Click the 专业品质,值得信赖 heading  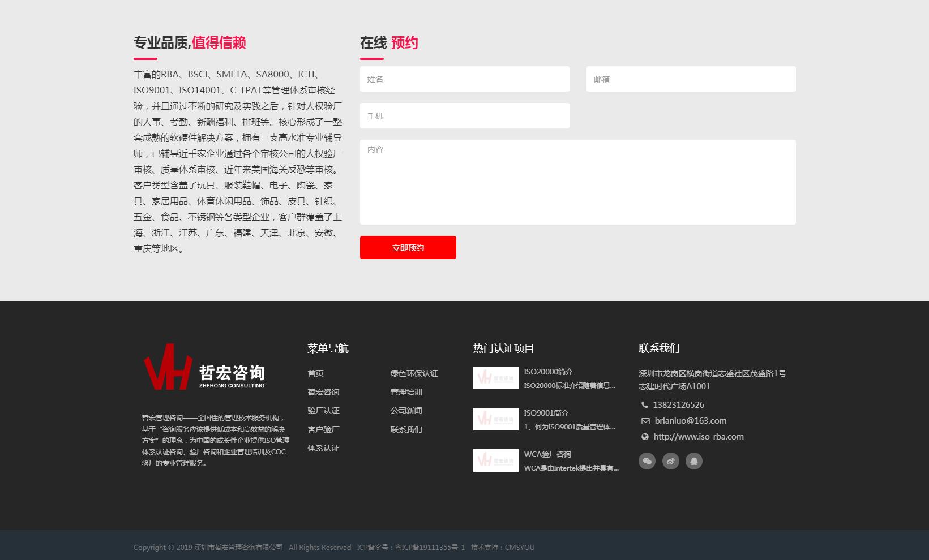click(x=190, y=42)
